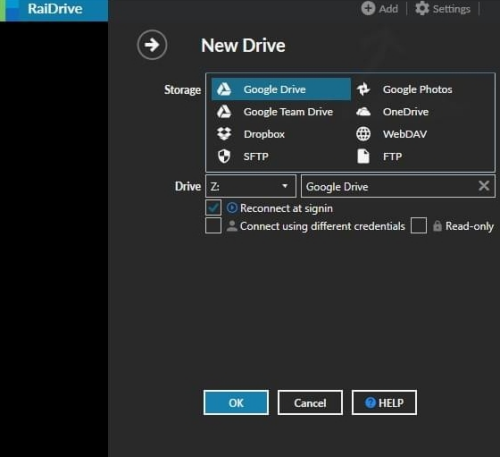500x457 pixels.
Task: Open Settings from the top bar
Action: [x=443, y=8]
